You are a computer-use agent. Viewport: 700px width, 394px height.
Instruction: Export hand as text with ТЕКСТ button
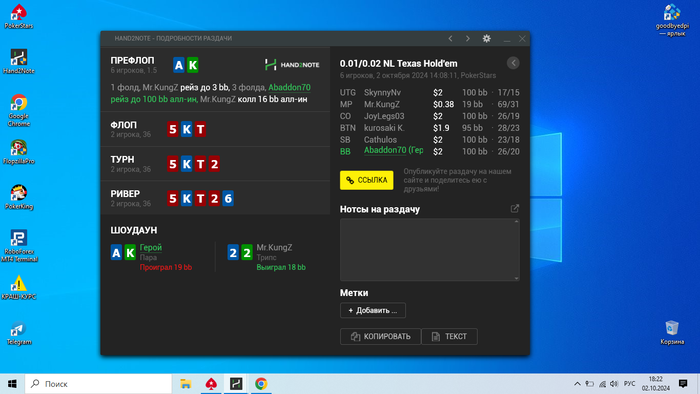coord(449,336)
